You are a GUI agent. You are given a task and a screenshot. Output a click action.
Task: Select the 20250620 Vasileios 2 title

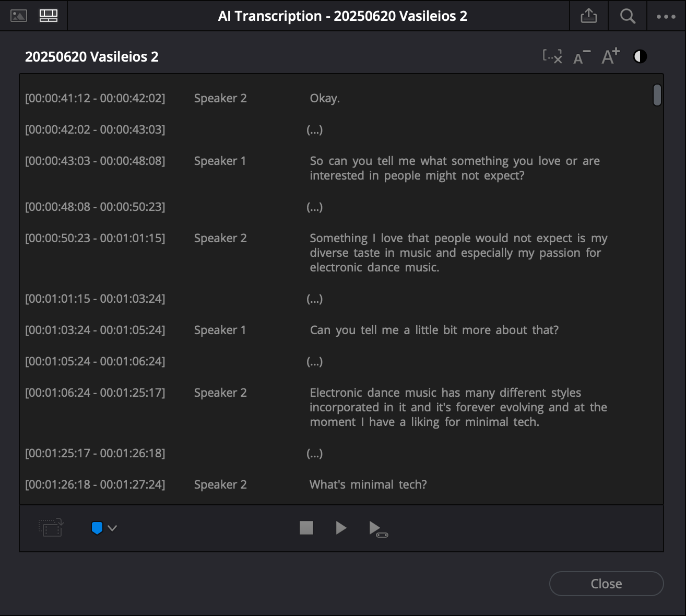pyautogui.click(x=92, y=56)
